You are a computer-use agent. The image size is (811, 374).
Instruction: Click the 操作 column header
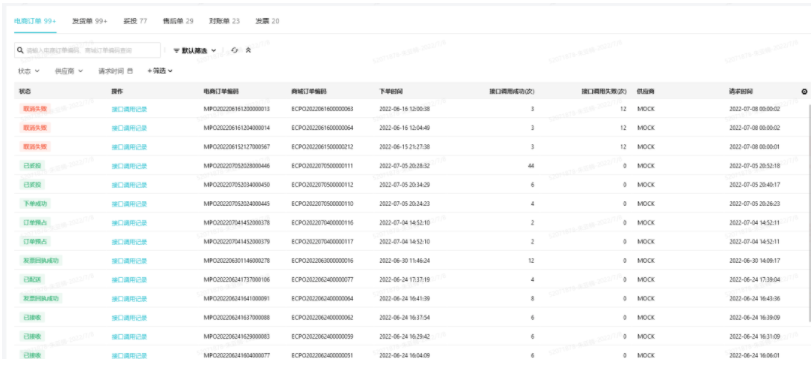(x=117, y=92)
